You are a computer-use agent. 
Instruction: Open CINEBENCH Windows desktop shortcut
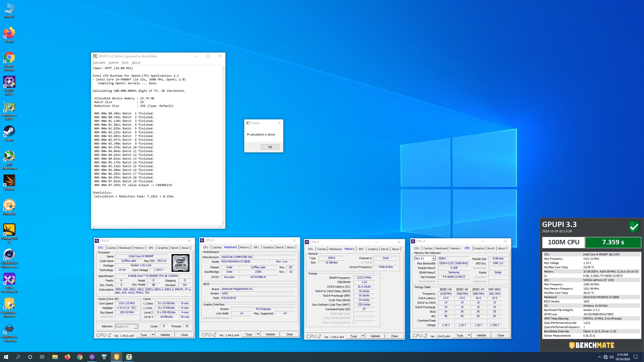click(9, 258)
